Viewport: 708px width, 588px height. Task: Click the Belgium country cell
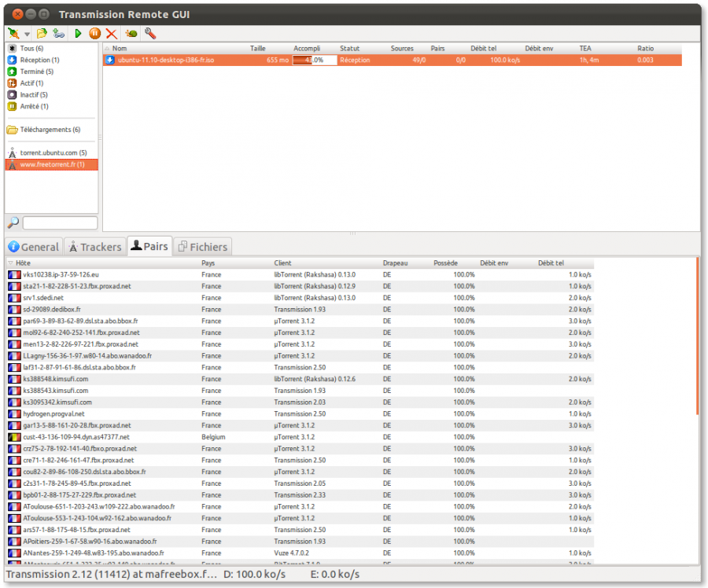[x=213, y=437]
